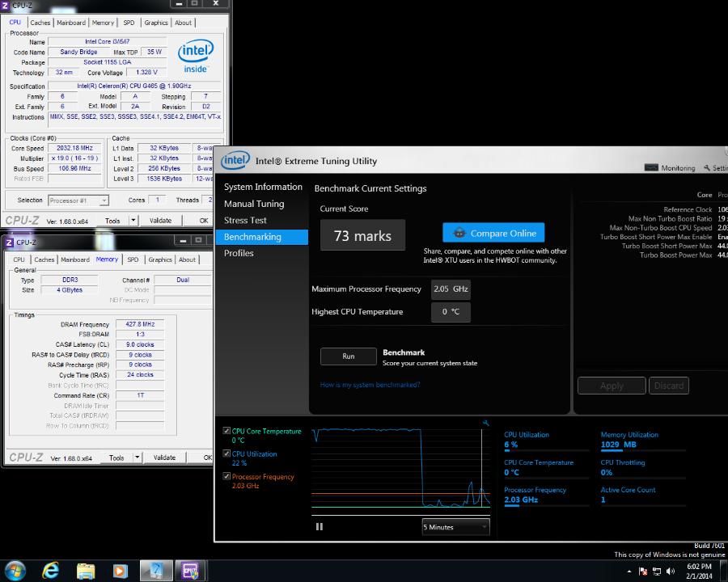Screen dimensions: 728x582
Task: Open Caches tab in upper CPU-Z window
Action: point(40,23)
